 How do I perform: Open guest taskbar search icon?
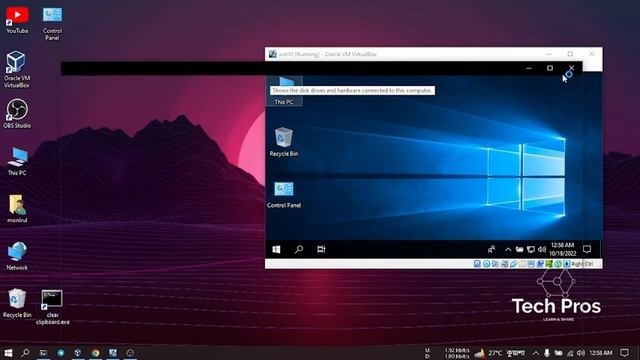(x=299, y=249)
